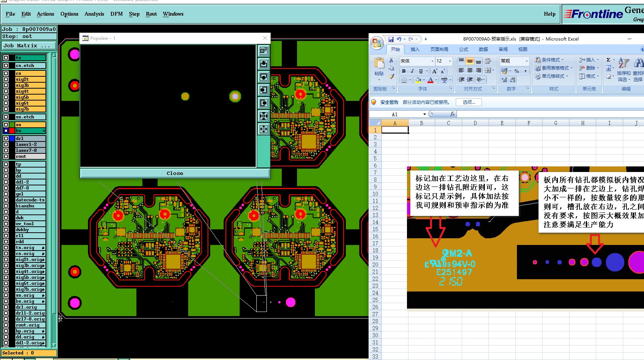This screenshot has width=644, height=360.
Task: Click the Increase Font Size icon
Action: 435,71
